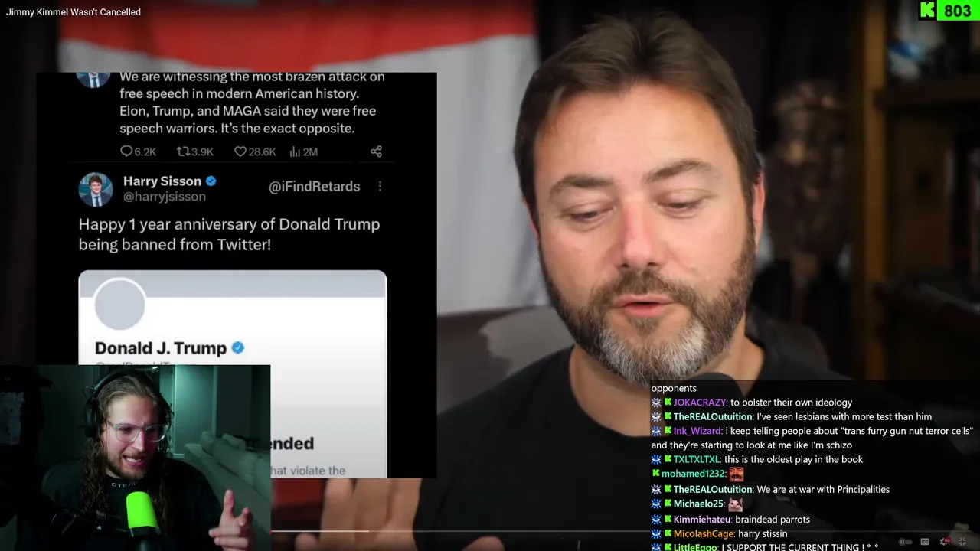Exit fullscreen using the player corner icon
The width and height of the screenshot is (980, 551).
pos(962,542)
